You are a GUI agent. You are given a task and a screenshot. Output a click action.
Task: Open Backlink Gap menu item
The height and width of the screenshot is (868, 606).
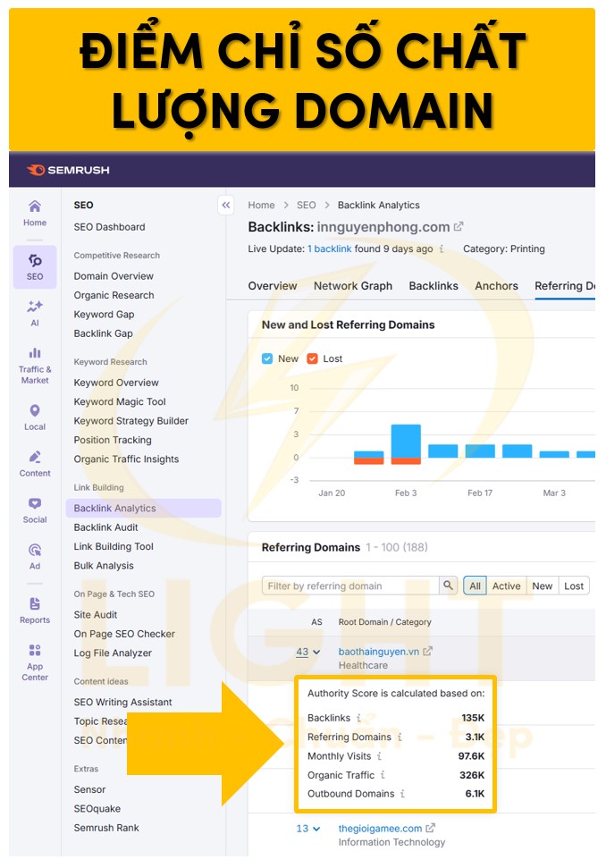point(103,333)
